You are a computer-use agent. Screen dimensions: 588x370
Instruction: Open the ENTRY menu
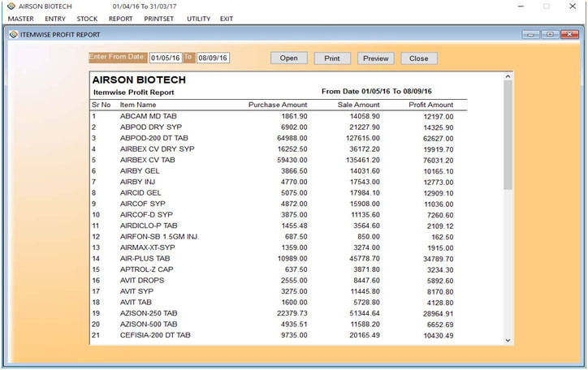pyautogui.click(x=55, y=18)
